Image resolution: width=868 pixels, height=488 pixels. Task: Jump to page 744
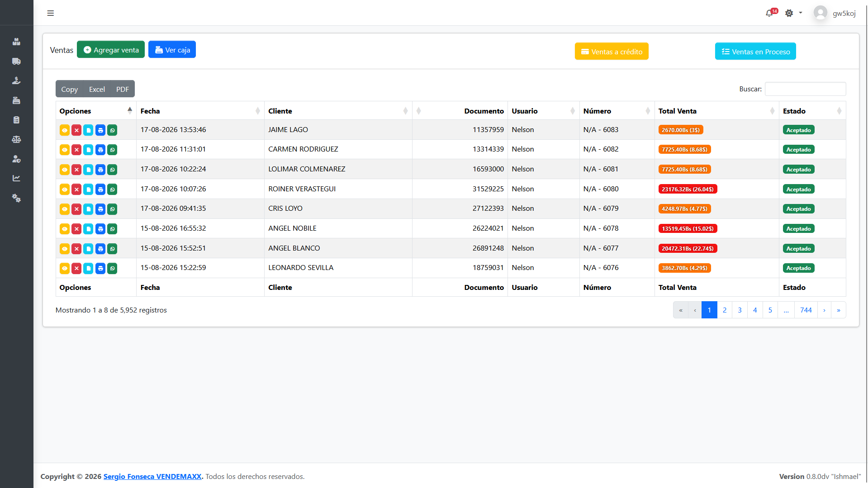click(806, 310)
